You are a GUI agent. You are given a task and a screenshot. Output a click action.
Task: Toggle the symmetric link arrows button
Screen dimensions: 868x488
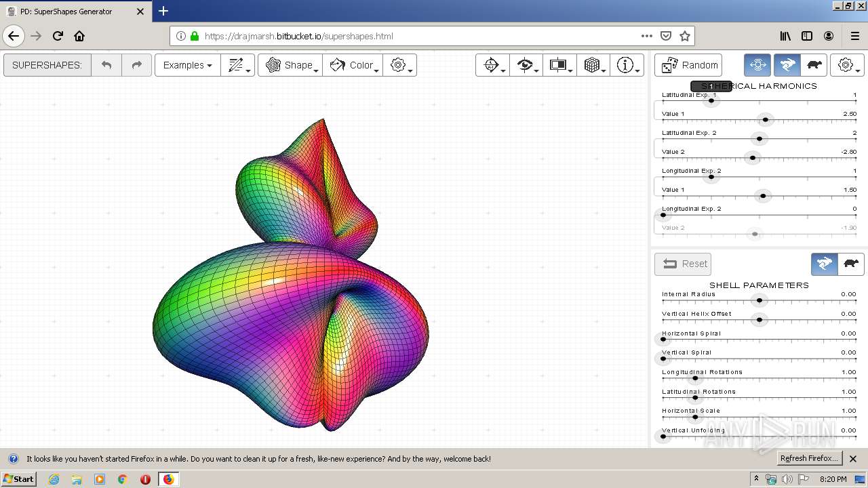coord(758,65)
